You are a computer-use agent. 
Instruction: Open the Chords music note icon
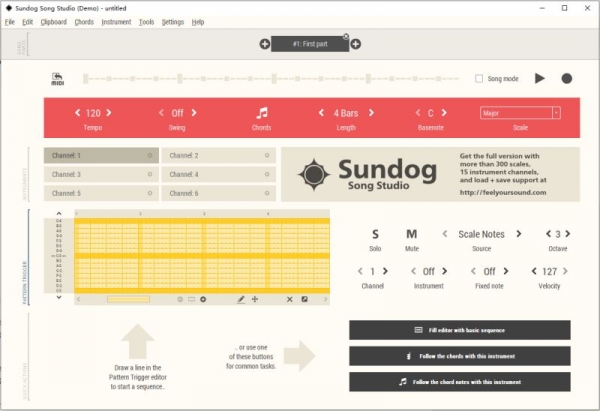tap(262, 113)
